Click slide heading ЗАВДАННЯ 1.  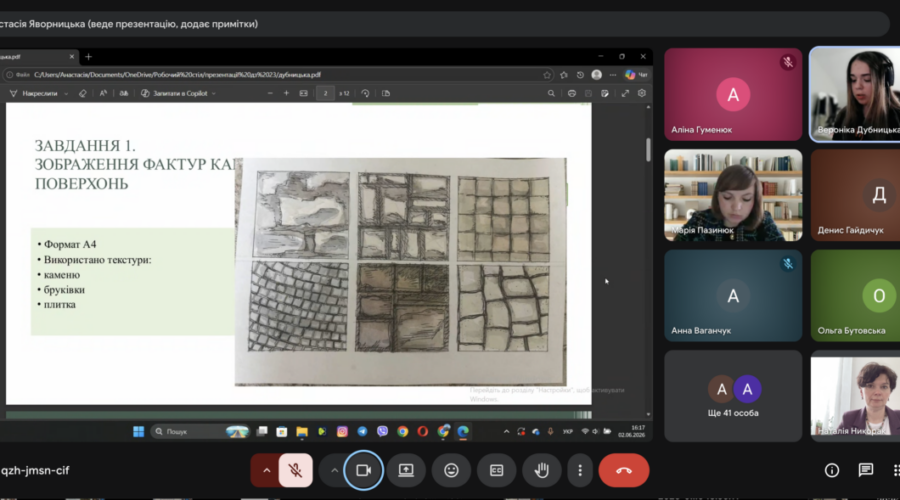point(85,146)
